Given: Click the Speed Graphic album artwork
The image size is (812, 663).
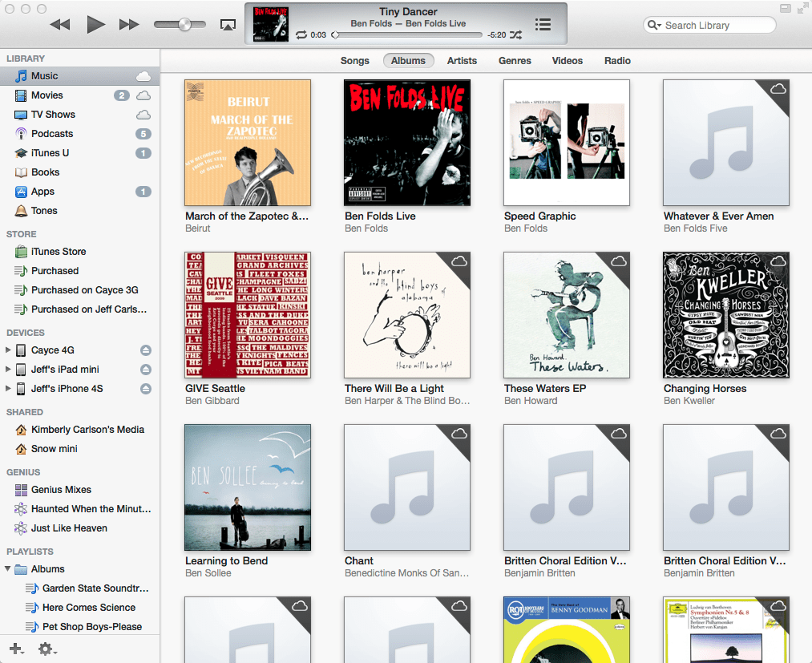Looking at the screenshot, I should coord(566,141).
